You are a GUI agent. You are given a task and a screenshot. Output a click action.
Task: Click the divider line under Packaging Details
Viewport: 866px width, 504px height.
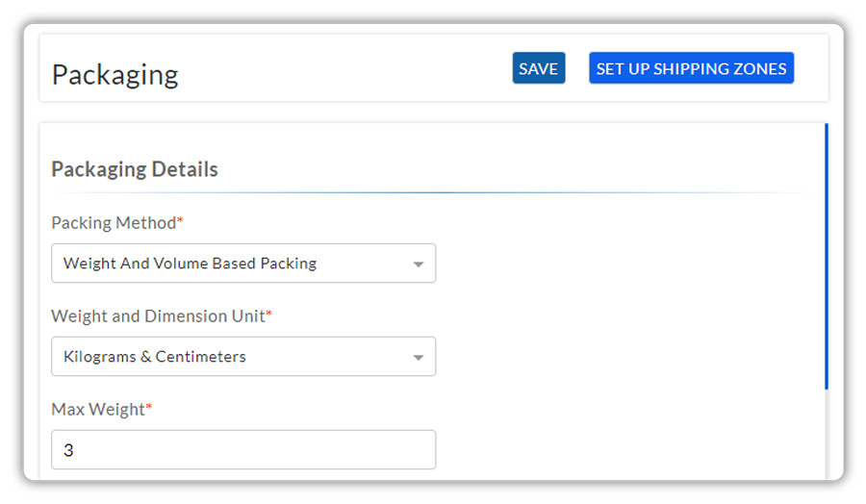point(431,192)
